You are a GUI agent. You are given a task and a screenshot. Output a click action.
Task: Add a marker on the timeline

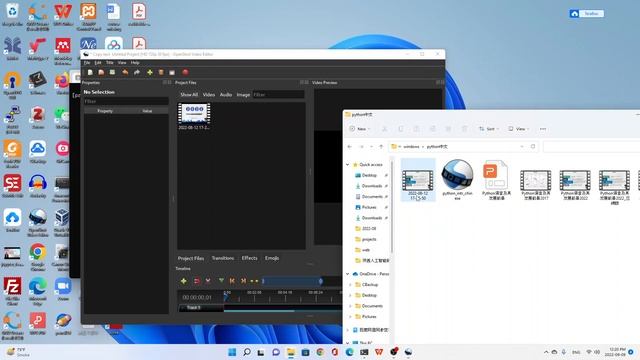click(x=221, y=281)
